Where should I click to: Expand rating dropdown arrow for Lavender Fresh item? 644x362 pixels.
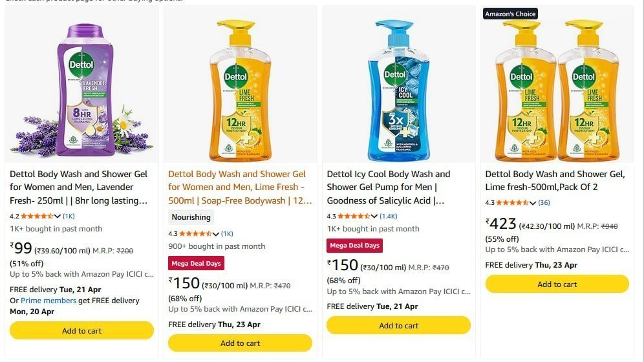(58, 216)
